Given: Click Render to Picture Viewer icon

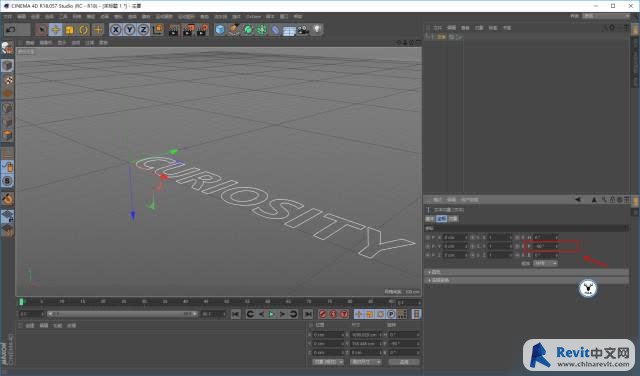Looking at the screenshot, I should (x=188, y=30).
